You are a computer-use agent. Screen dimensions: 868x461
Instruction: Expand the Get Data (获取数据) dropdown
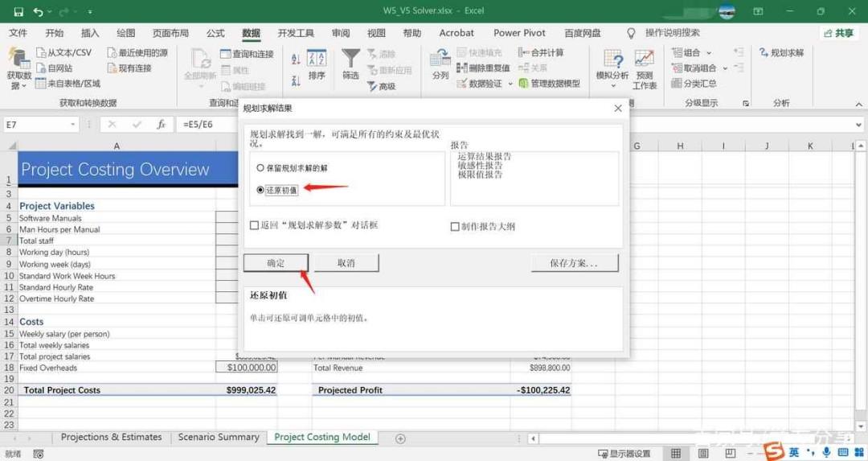point(18,69)
